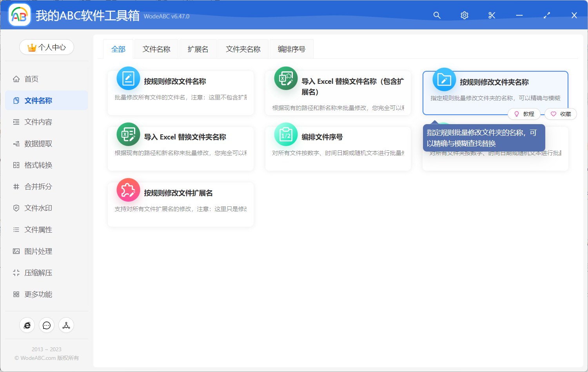Open the official website via the IE icon
Image resolution: width=588 pixels, height=372 pixels.
(x=27, y=325)
